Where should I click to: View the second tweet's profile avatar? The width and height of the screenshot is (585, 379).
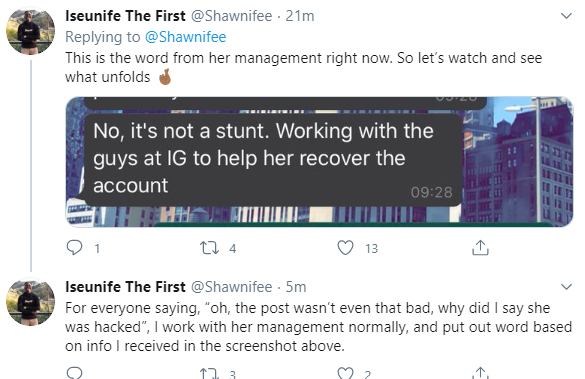tap(31, 302)
